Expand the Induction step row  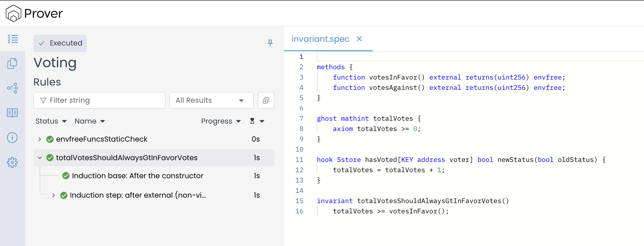[x=53, y=195]
